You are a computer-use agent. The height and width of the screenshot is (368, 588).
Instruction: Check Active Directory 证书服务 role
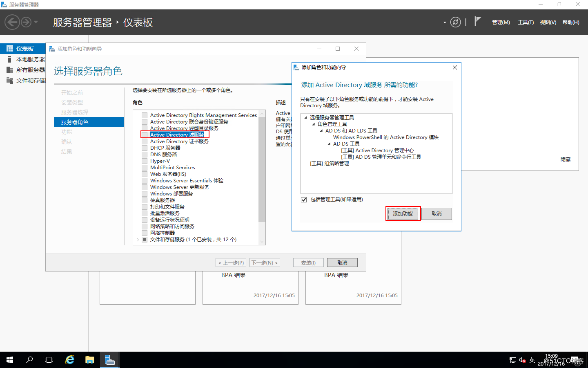coord(145,141)
